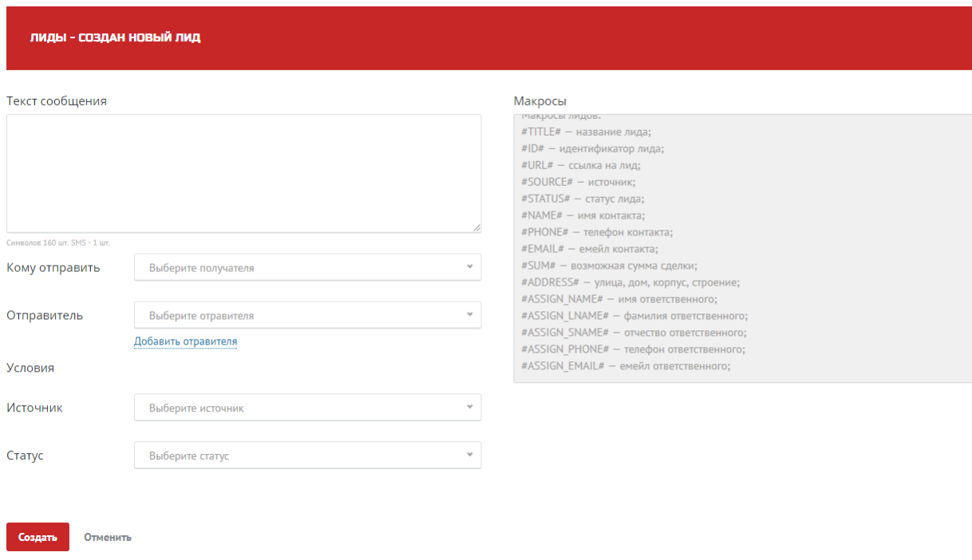Click the Текст сообщения label
The width and height of the screenshot is (972, 560).
tap(57, 101)
